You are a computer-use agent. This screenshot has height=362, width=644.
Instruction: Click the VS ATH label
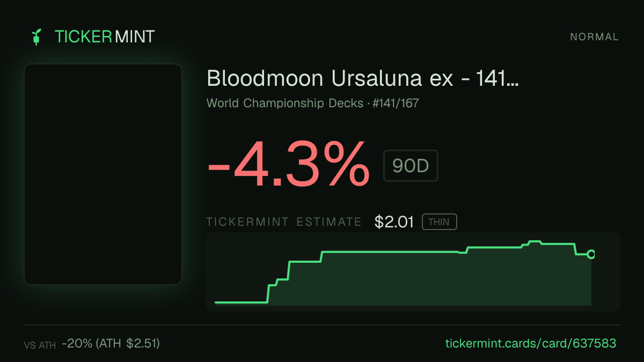(x=40, y=345)
